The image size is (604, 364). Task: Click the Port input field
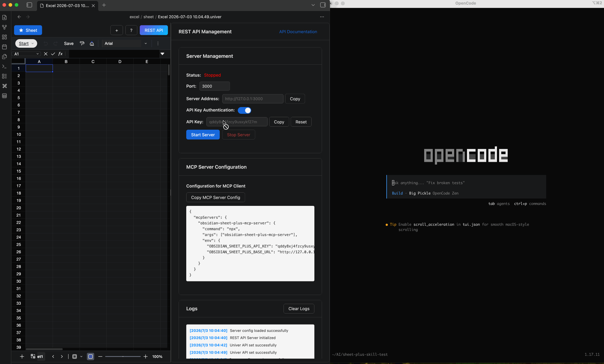[214, 86]
